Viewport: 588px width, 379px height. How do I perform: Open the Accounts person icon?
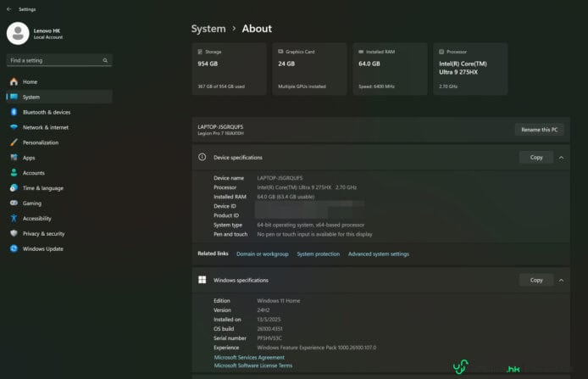coord(14,173)
